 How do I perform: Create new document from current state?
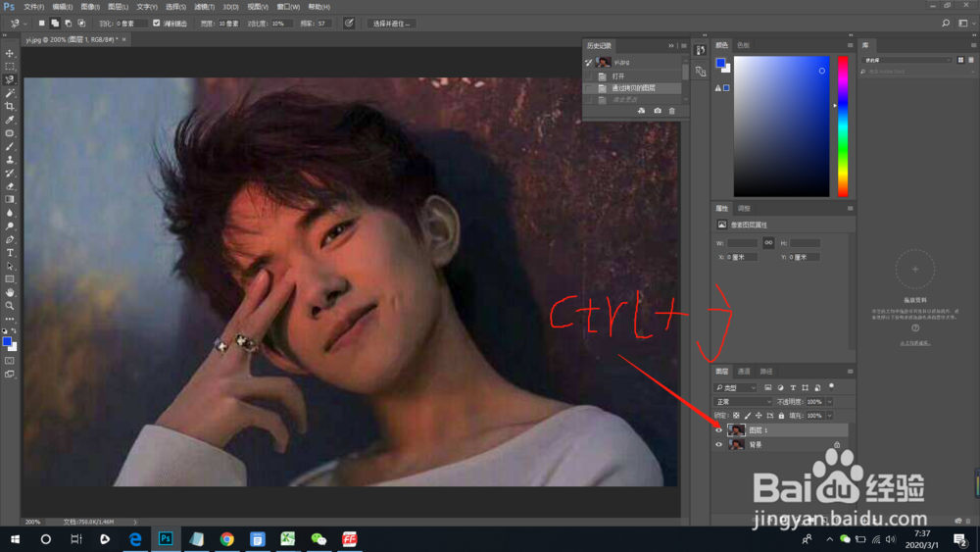641,111
